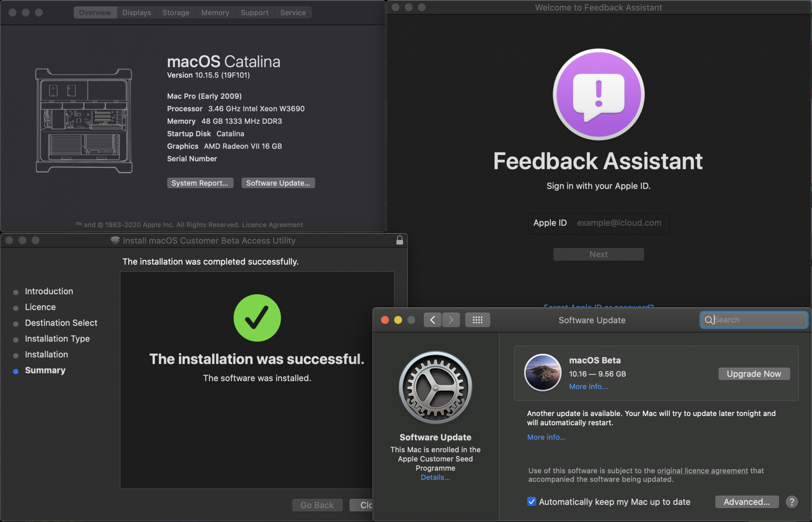Focus the Apple ID email field
Screen dimensions: 812x522
tap(619, 223)
